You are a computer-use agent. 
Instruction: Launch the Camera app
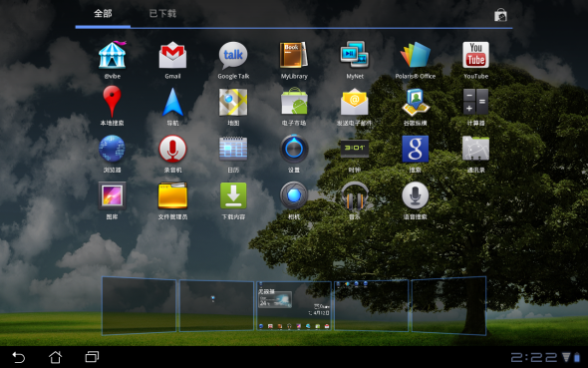coord(294,195)
